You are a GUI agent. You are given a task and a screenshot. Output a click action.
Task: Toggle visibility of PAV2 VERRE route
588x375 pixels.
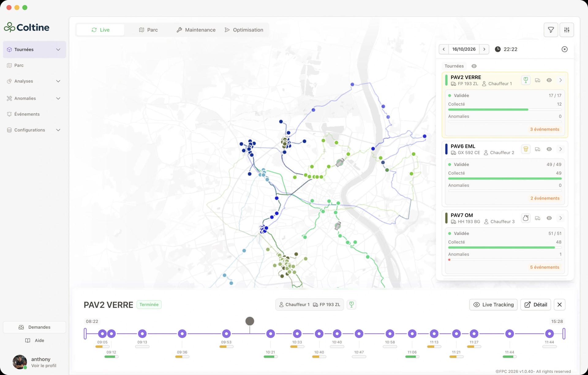pos(549,80)
